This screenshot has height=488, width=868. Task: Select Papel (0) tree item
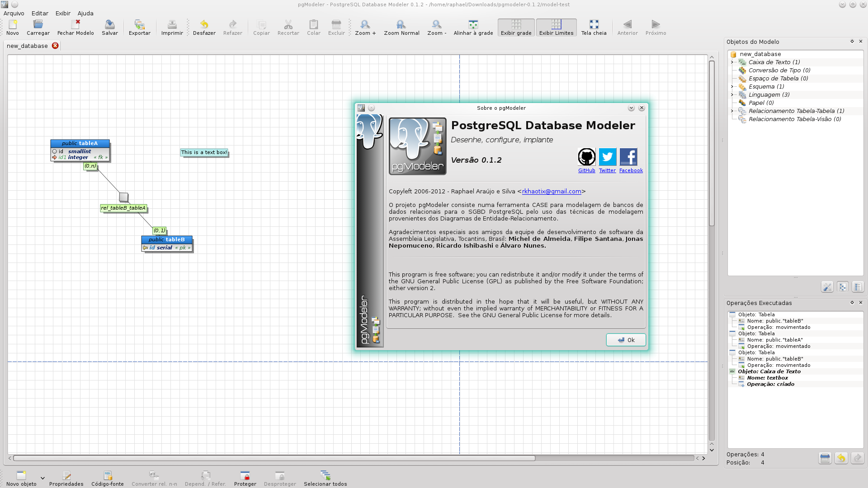[761, 103]
